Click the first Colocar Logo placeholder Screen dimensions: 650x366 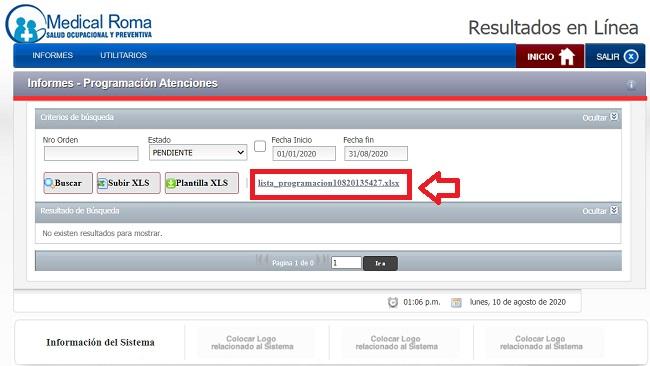coord(252,342)
